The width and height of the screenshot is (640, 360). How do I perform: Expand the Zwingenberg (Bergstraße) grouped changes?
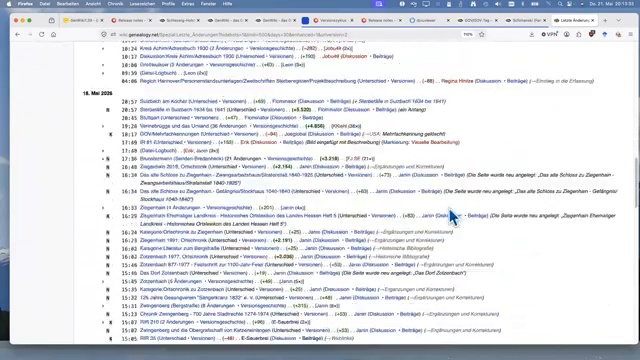click(x=103, y=306)
